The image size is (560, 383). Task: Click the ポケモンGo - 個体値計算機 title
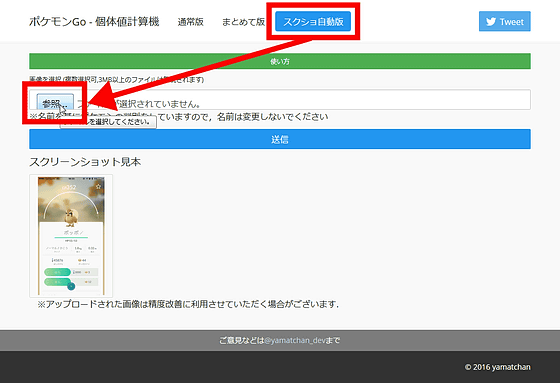94,22
